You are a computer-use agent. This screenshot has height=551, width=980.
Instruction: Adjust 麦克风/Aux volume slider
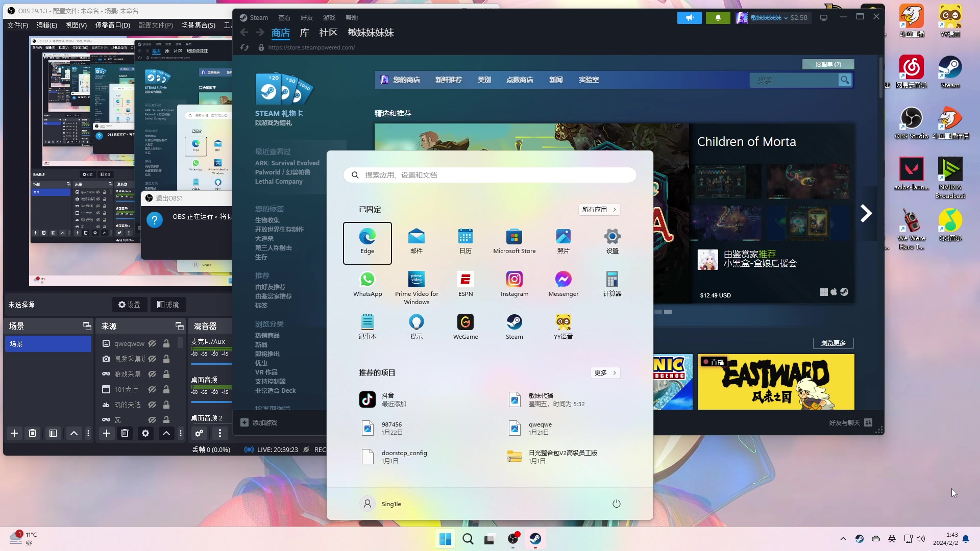[x=211, y=364]
